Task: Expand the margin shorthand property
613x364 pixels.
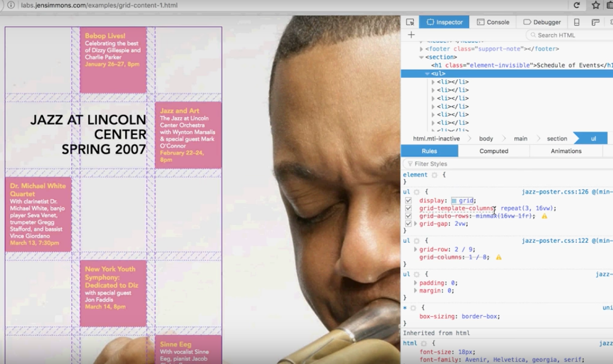Action: 415,291
